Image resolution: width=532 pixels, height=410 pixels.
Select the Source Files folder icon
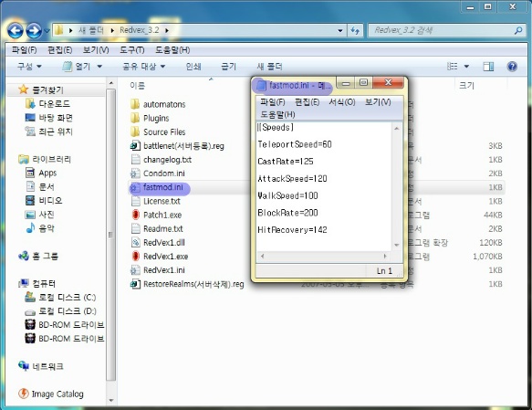135,131
